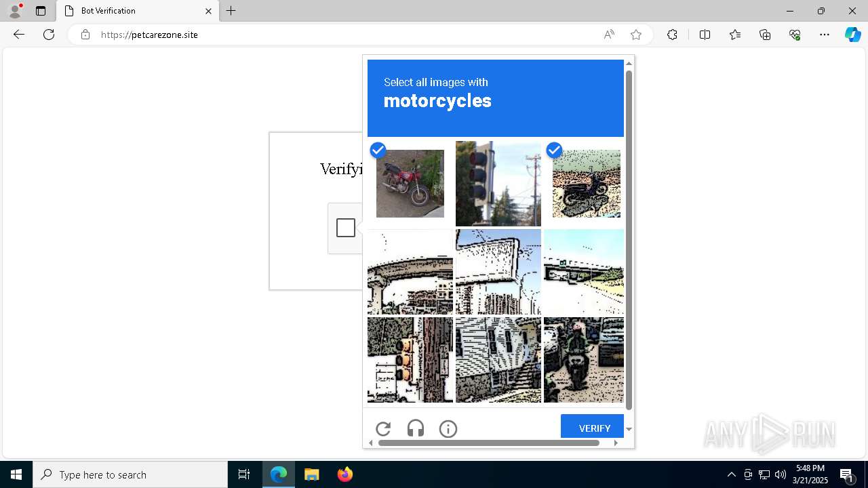Click the captcha scroll left arrow
The height and width of the screenshot is (488, 868).
(x=371, y=443)
